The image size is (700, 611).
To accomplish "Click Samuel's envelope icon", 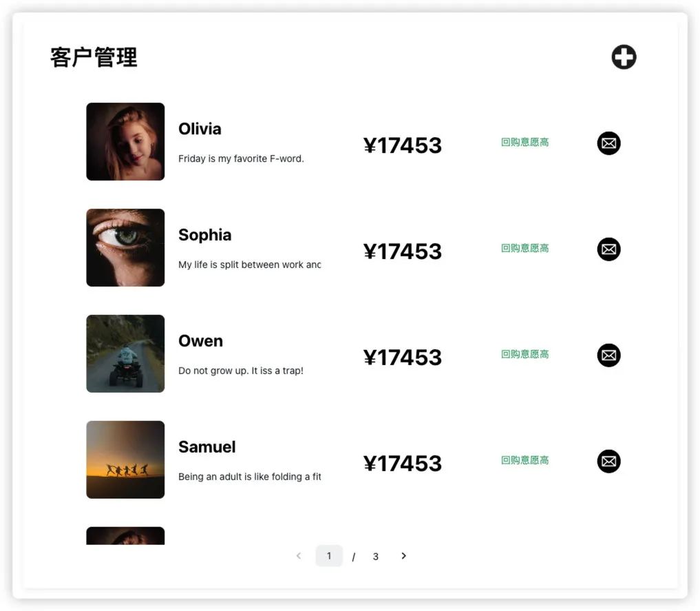I will tap(608, 462).
